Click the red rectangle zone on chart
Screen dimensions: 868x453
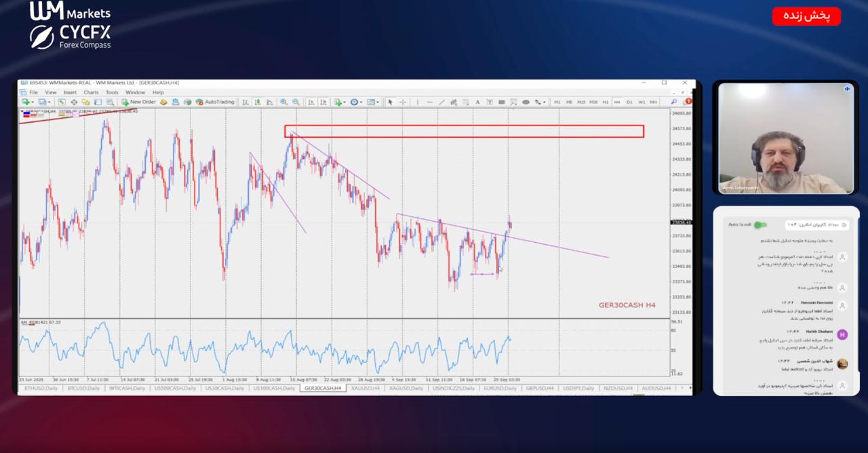464,125
